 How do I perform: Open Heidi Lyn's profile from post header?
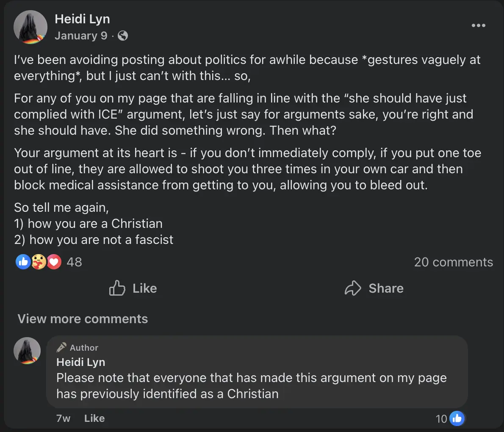point(82,19)
